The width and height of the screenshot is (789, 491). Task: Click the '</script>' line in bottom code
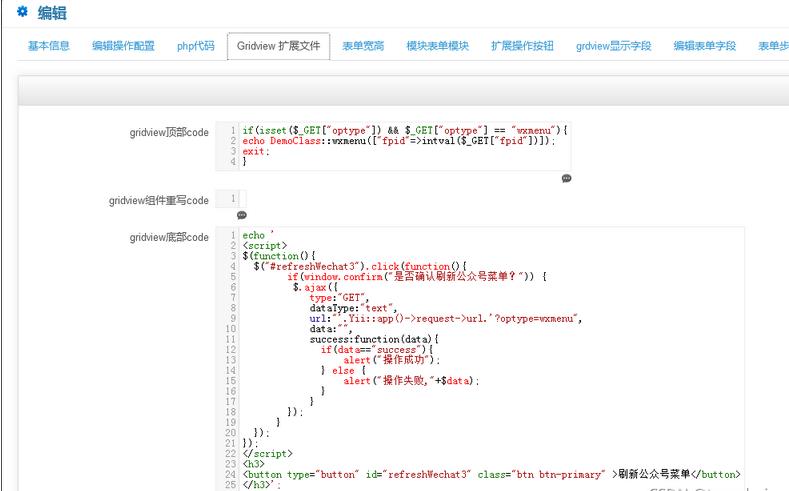(x=267, y=454)
